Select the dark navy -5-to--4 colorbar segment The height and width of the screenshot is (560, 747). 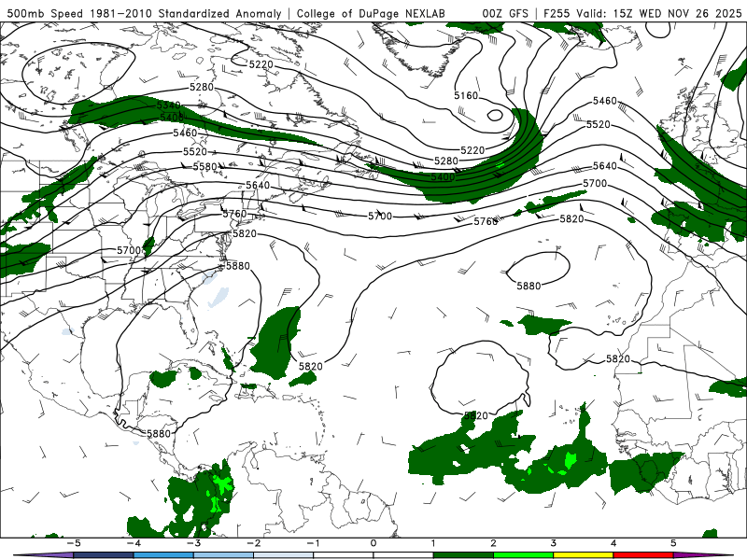click(104, 555)
